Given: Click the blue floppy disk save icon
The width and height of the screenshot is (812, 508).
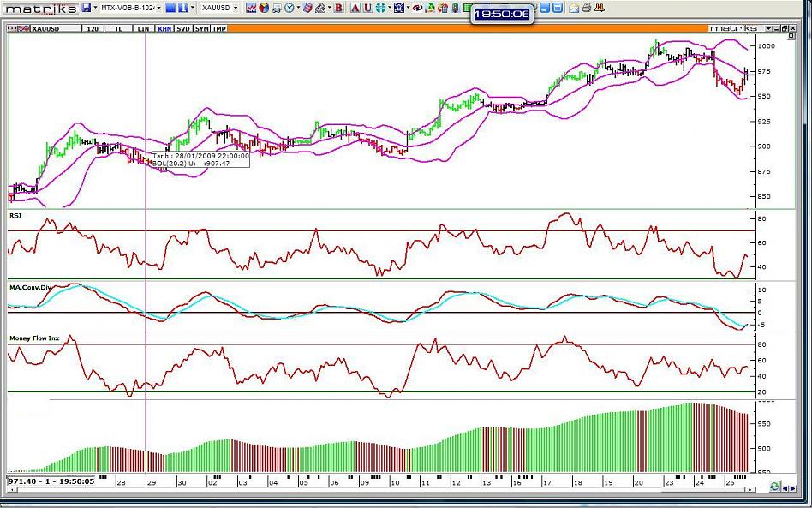Looking at the screenshot, I should pyautogui.click(x=87, y=8).
